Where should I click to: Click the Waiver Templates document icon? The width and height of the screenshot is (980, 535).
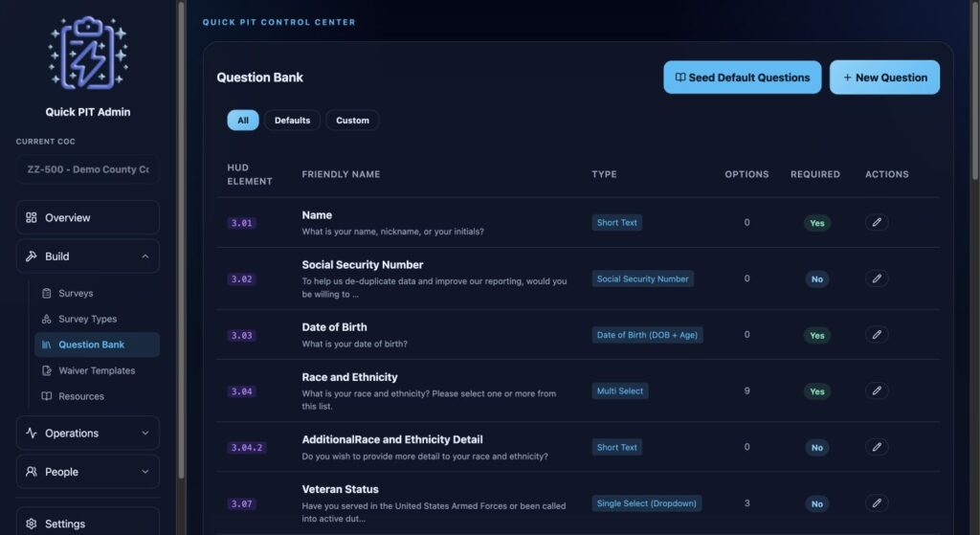46,370
